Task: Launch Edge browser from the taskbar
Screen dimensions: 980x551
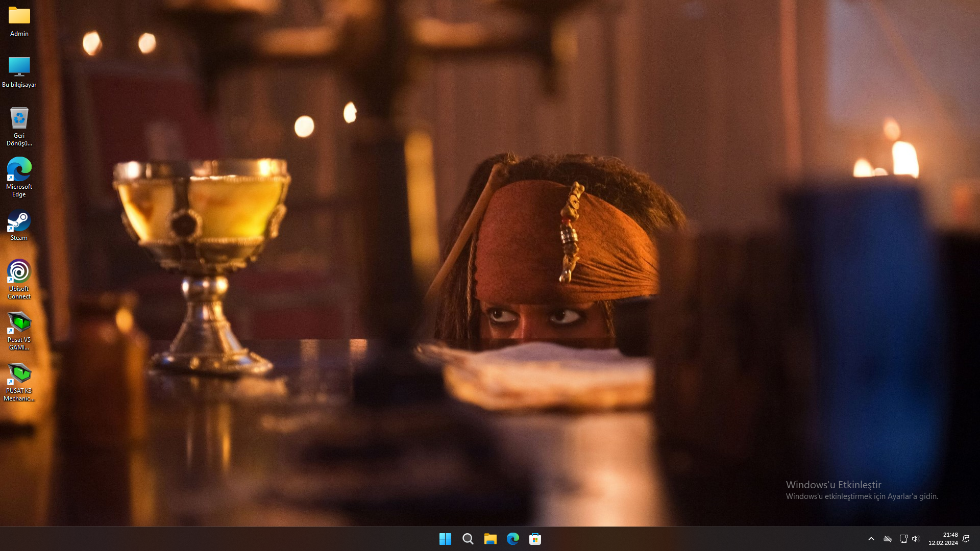Action: coord(512,539)
